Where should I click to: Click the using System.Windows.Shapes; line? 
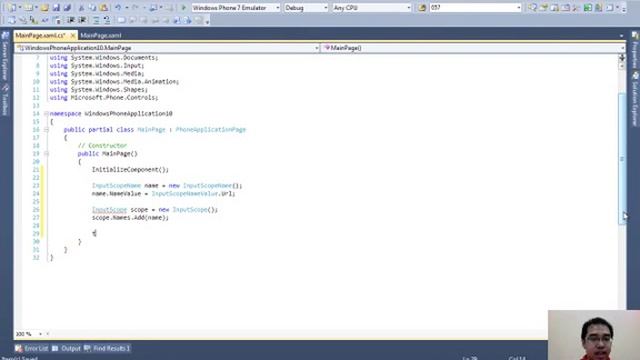tap(98, 89)
